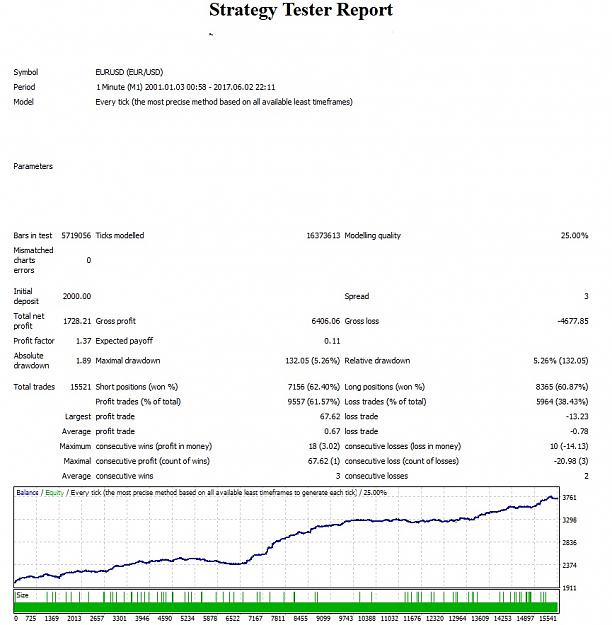This screenshot has height=625, width=612.
Task: Click the Strategy Tester Report title
Action: tap(301, 10)
